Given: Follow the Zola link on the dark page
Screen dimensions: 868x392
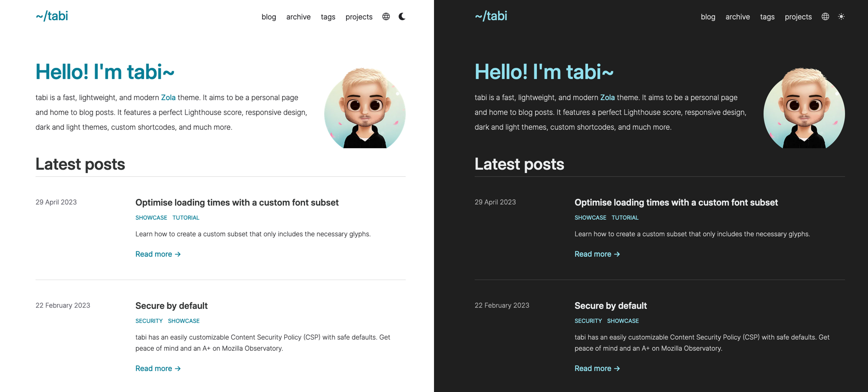Looking at the screenshot, I should pyautogui.click(x=607, y=98).
